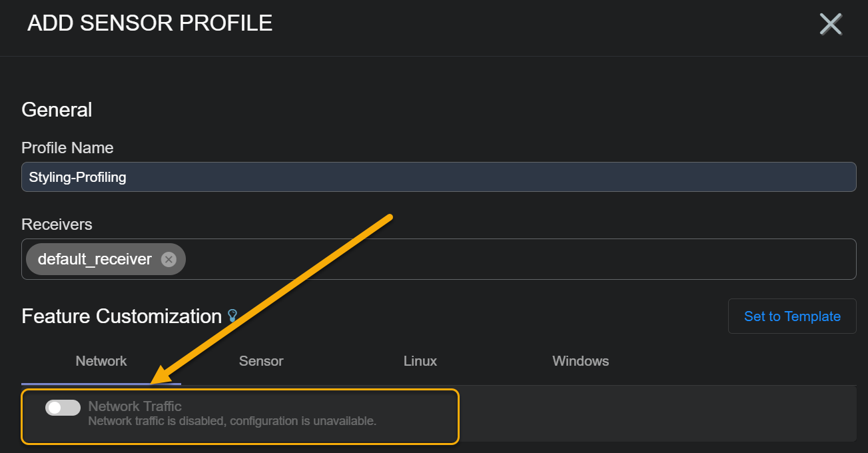868x453 pixels.
Task: Remove the default_receiver chip
Action: [x=169, y=259]
